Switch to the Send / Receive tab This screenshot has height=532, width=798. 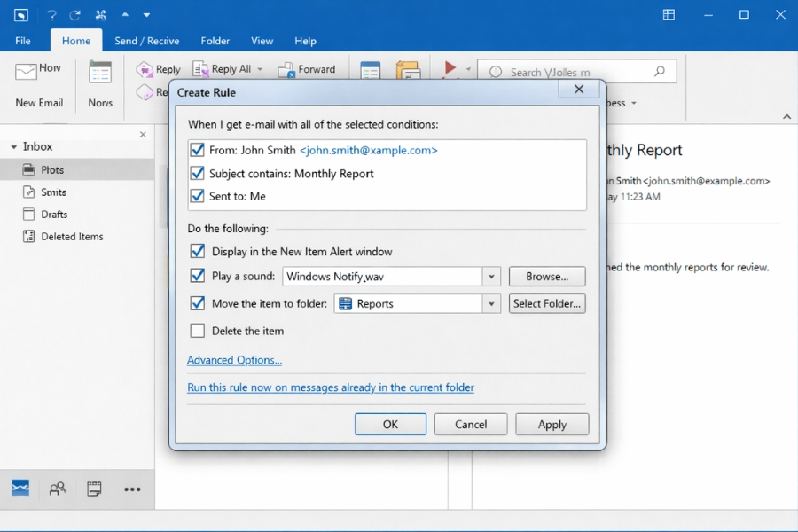click(x=146, y=41)
